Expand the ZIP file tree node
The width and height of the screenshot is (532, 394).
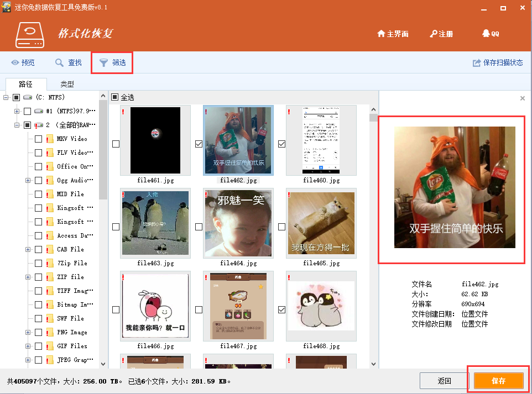pos(28,277)
